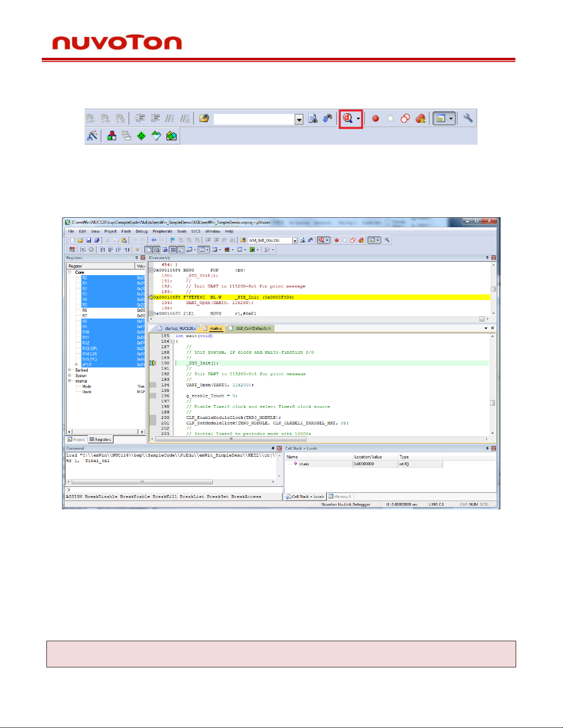This screenshot has height=728, width=563.
Task: Toggle the Disassembly Window button in debug toolbar
Action: (157, 250)
